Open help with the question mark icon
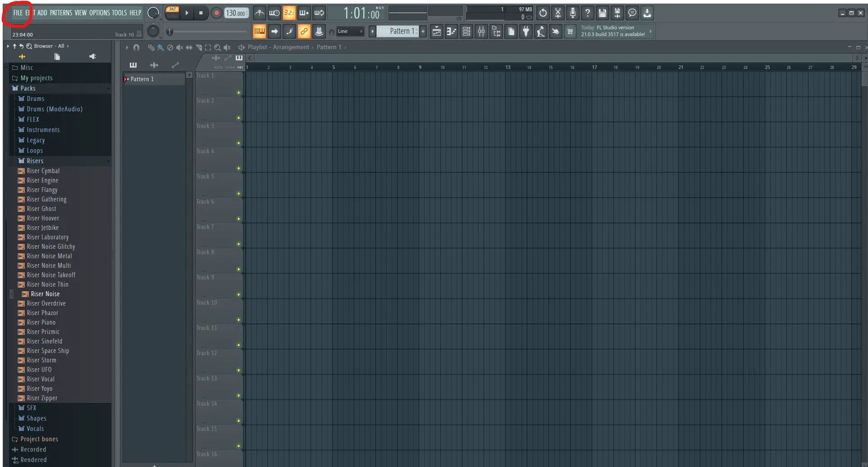868x467 pixels. (588, 13)
